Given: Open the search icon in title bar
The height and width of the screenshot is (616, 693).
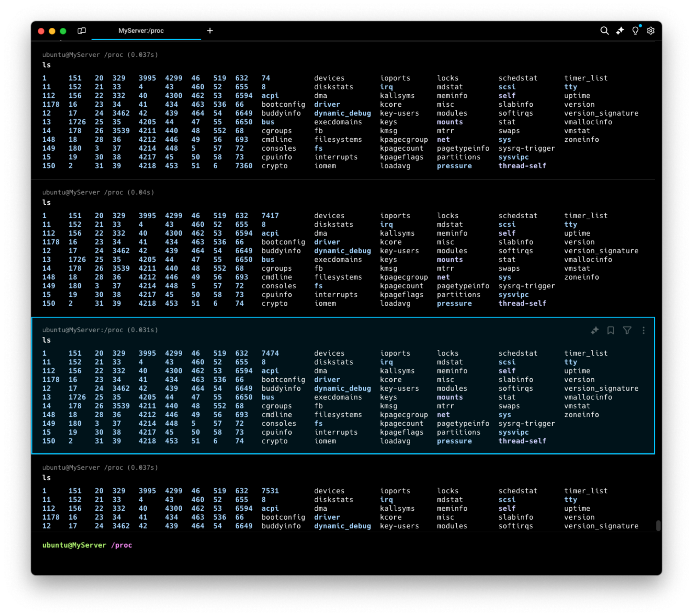Looking at the screenshot, I should 604,31.
